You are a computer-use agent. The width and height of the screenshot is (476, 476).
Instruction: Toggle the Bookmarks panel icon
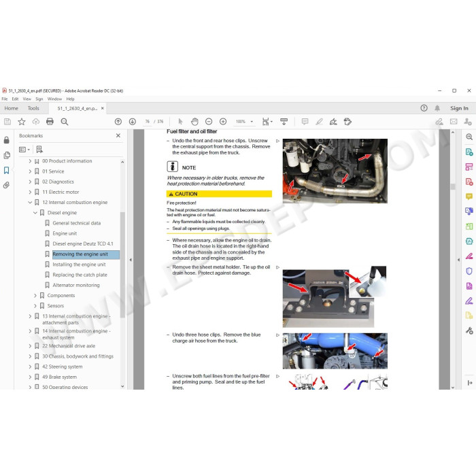pos(6,170)
